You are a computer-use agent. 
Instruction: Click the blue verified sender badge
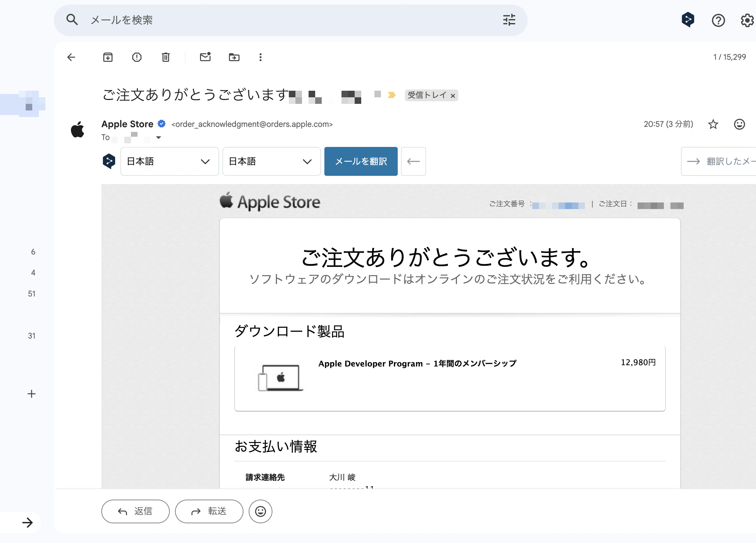[x=162, y=124]
